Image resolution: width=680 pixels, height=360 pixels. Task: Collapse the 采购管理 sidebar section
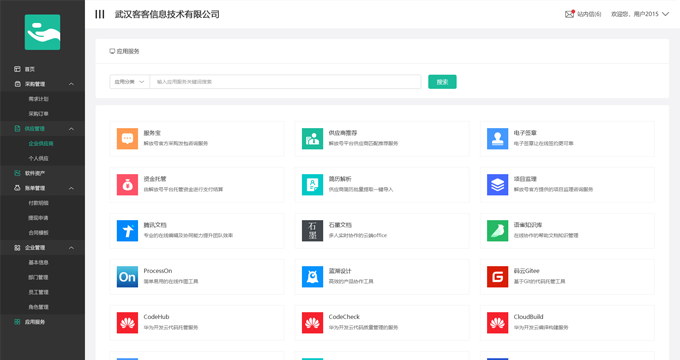[x=71, y=84]
